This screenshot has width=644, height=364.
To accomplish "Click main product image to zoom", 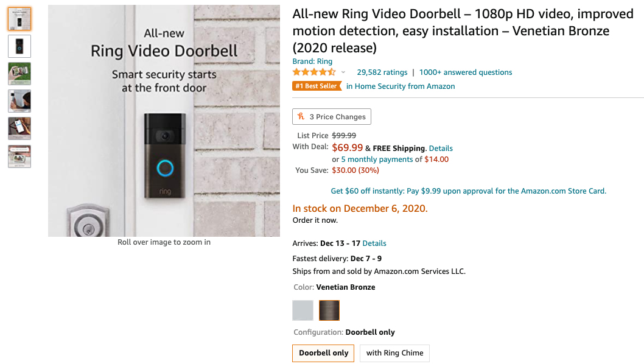I will 164,121.
